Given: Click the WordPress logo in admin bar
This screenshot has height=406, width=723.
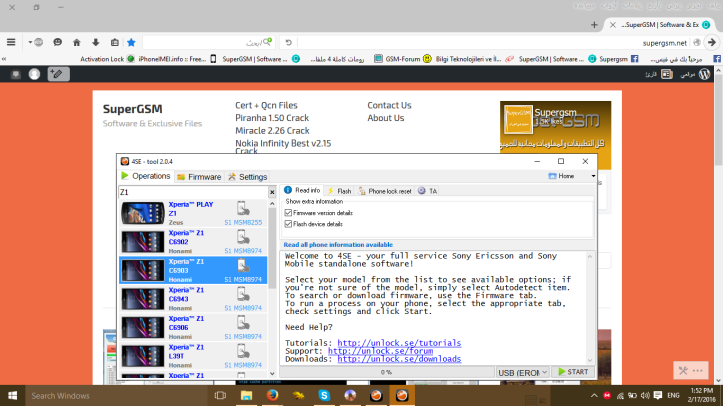Looking at the screenshot, I should point(704,74).
